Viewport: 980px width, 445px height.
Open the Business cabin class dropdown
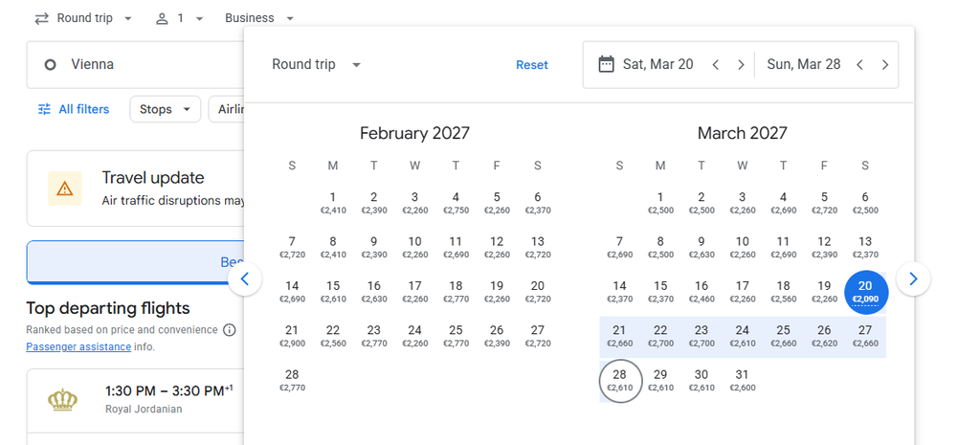coord(259,18)
